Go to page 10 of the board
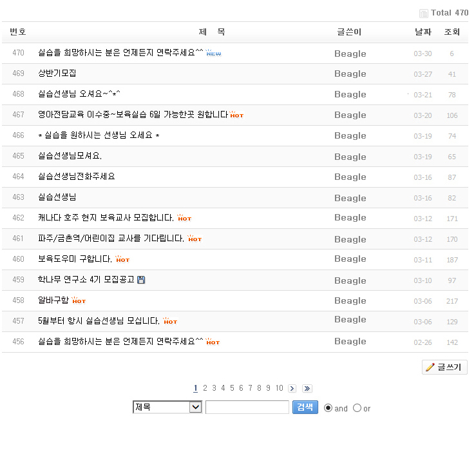476x461 pixels. [x=280, y=388]
